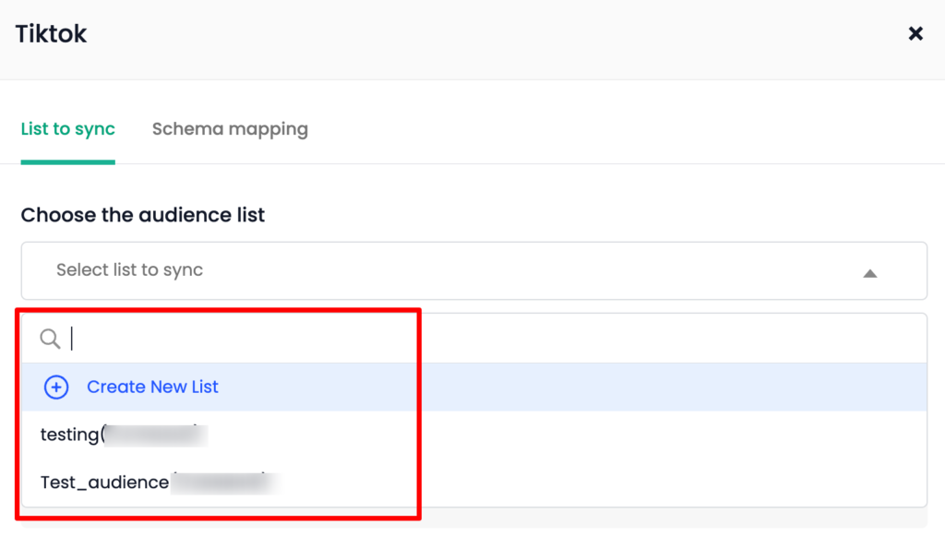The height and width of the screenshot is (560, 945).
Task: Click the Choose the audience list heading
Action: pos(143,215)
